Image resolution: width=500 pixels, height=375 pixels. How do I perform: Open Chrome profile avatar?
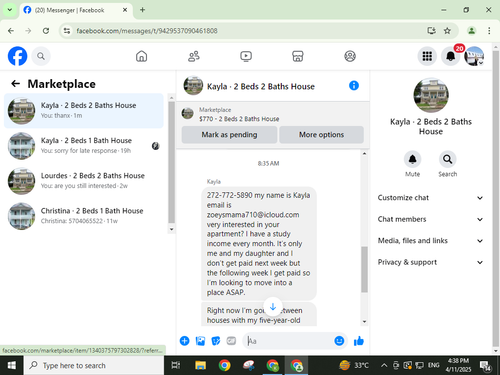tap(472, 31)
